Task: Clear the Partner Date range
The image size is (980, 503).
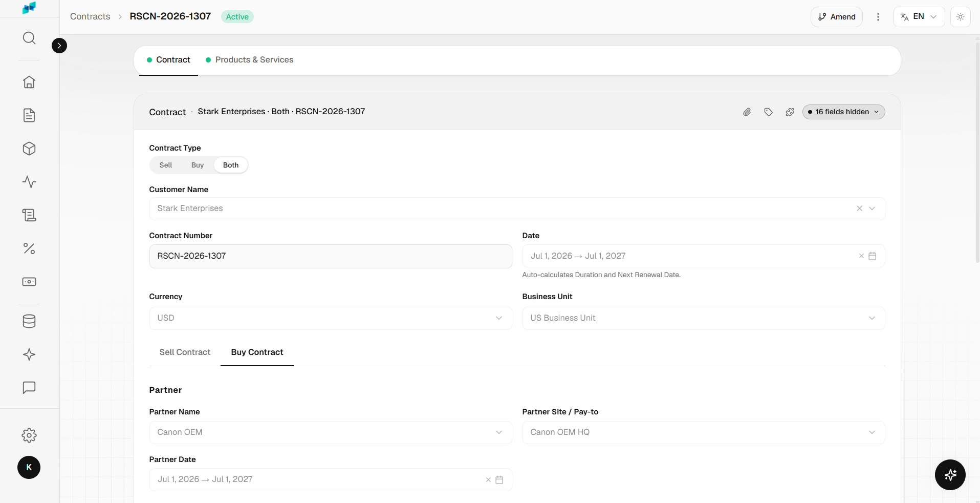Action: tap(488, 480)
